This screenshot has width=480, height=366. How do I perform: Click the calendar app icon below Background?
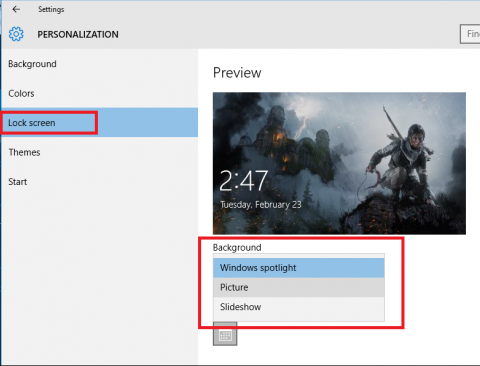[x=225, y=334]
